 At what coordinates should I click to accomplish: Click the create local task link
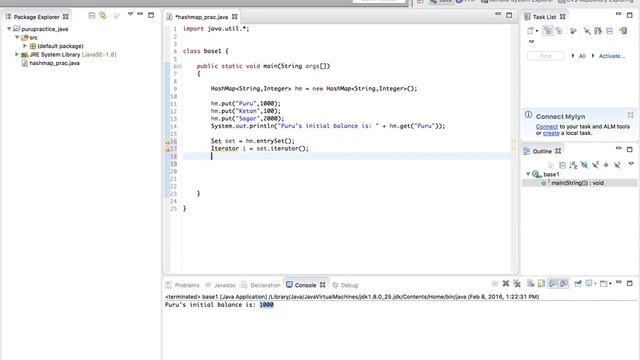tap(551, 133)
